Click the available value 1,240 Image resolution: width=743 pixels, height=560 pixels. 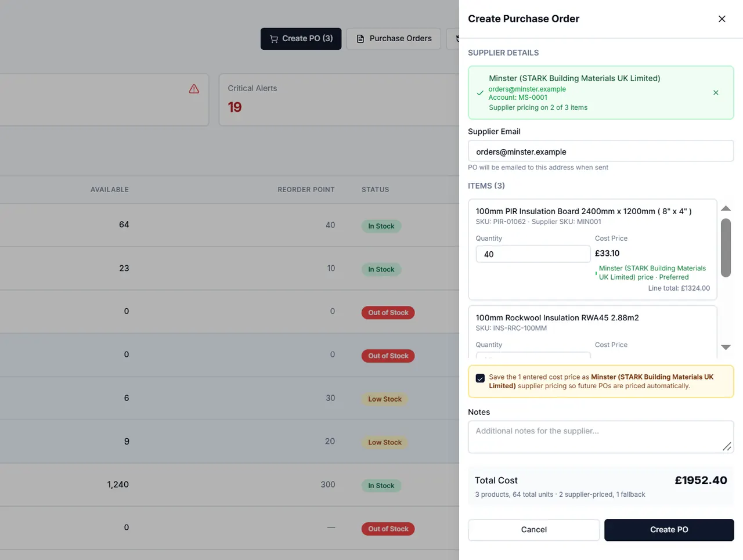point(118,485)
